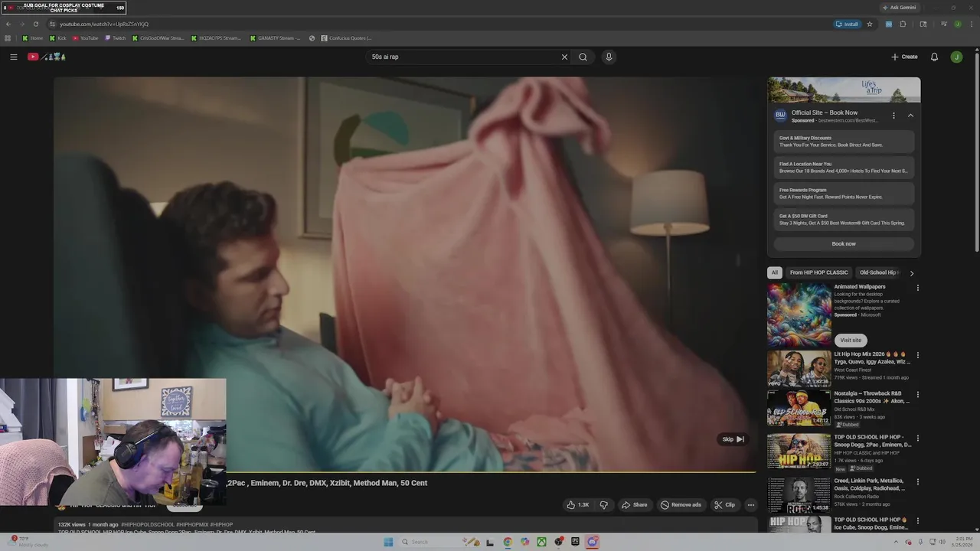
Task: Open Free Rewards Program ad link
Action: tap(844, 194)
